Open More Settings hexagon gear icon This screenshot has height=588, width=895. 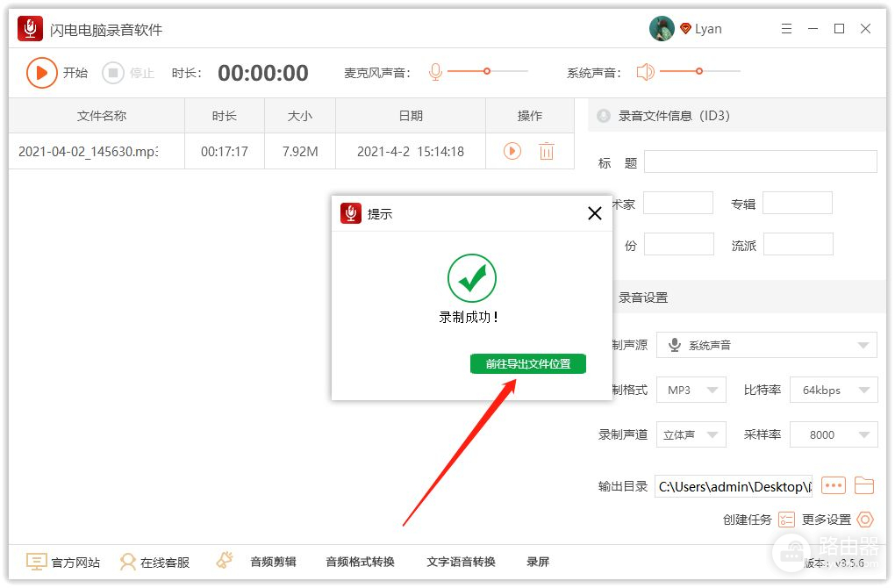click(865, 520)
